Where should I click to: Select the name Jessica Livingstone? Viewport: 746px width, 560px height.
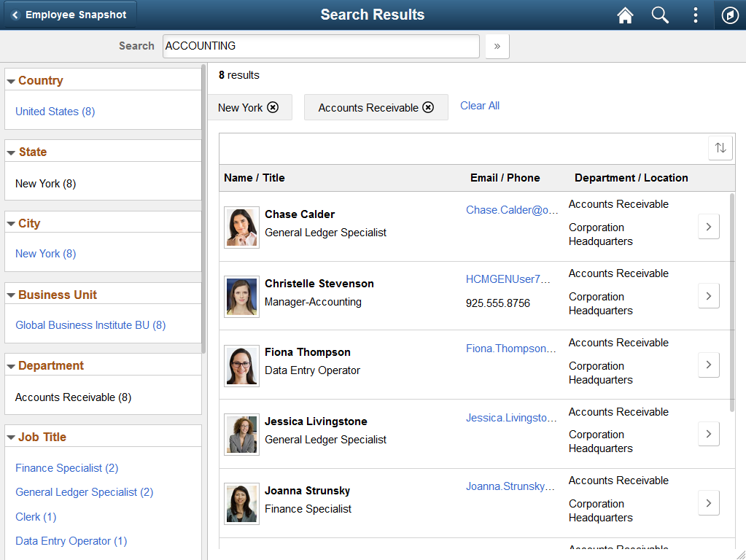(x=316, y=421)
